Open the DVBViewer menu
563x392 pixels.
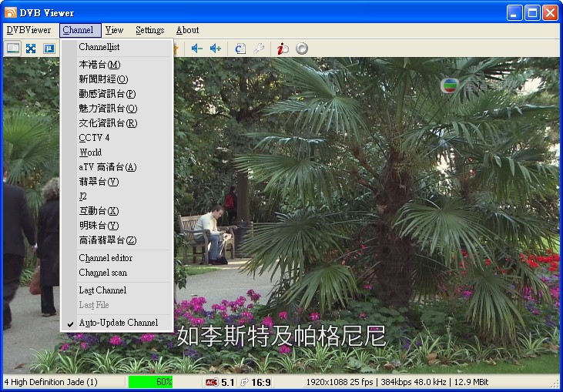tap(28, 30)
